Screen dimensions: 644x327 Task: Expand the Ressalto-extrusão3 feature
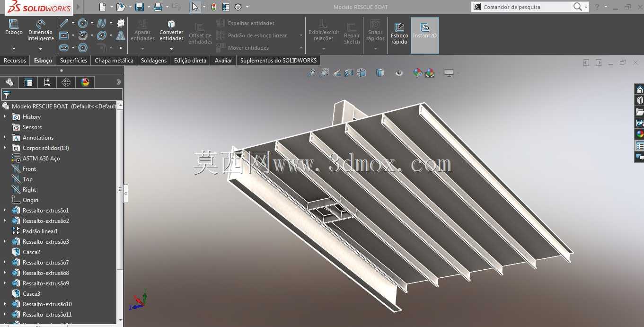5,241
